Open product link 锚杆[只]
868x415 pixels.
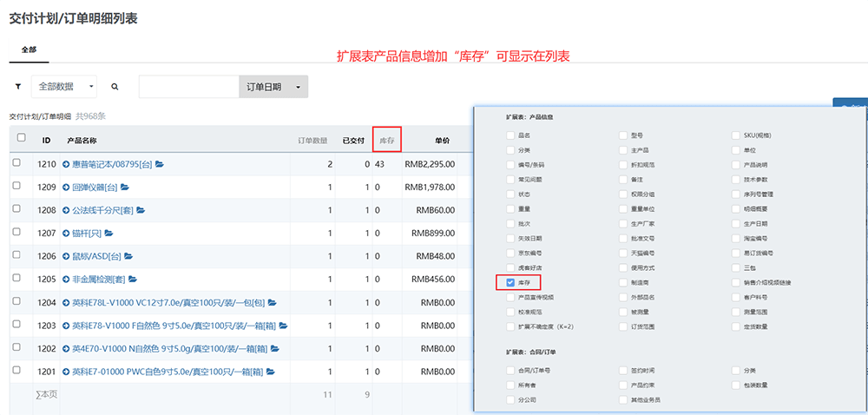[86, 234]
